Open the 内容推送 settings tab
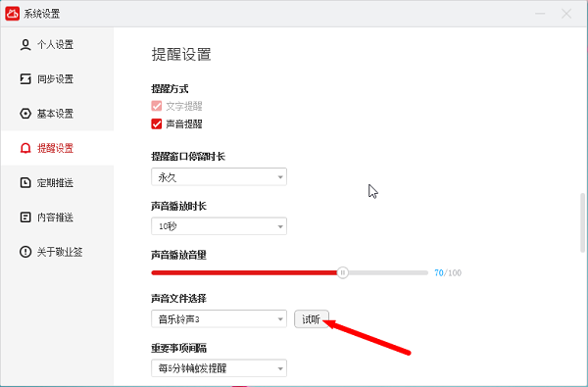Screen dimensions: 588x387 pyautogui.click(x=57, y=218)
